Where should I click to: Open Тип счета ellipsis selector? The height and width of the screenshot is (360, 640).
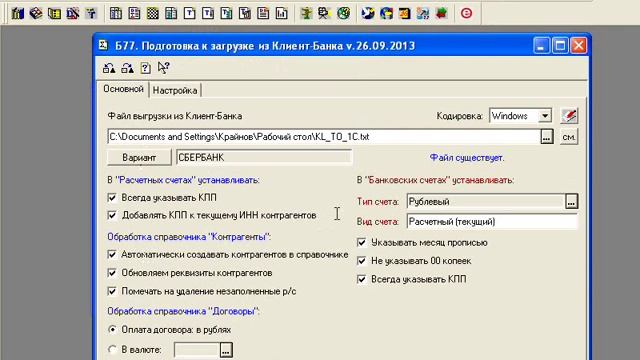[571, 201]
